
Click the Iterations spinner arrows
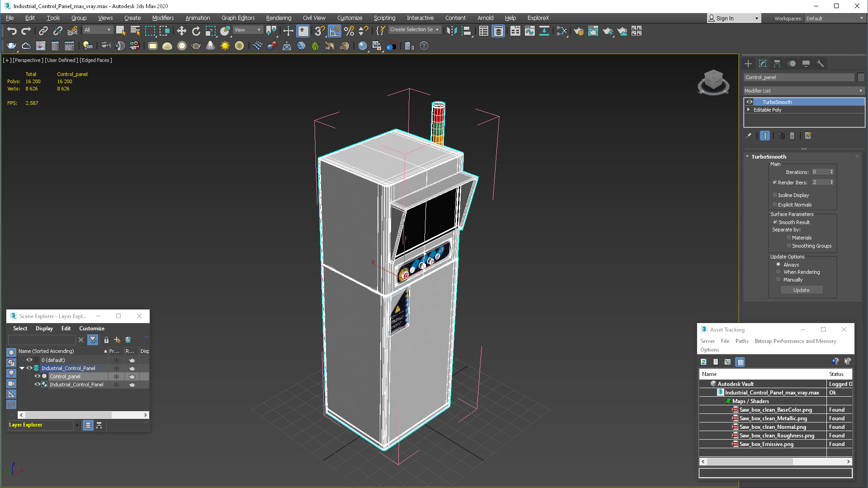click(831, 172)
